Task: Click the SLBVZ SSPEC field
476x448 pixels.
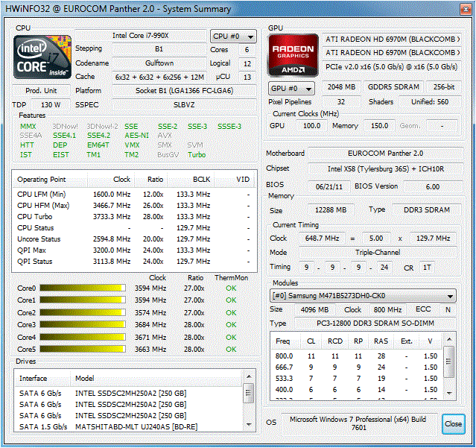Action: [184, 105]
